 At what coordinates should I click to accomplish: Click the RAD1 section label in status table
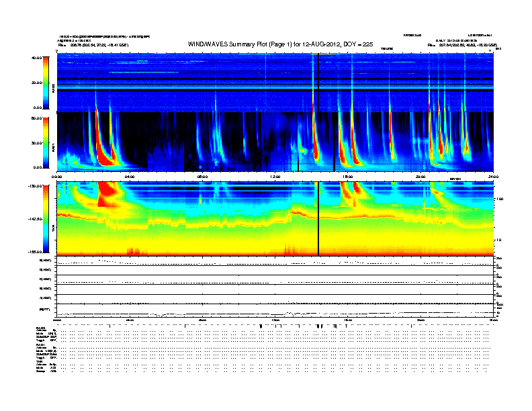(40, 345)
